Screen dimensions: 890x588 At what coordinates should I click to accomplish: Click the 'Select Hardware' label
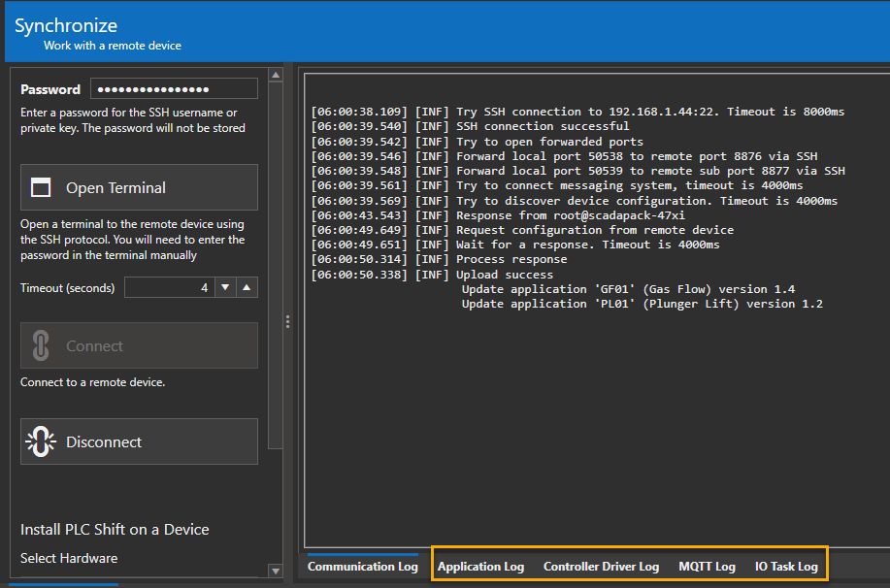tap(69, 559)
